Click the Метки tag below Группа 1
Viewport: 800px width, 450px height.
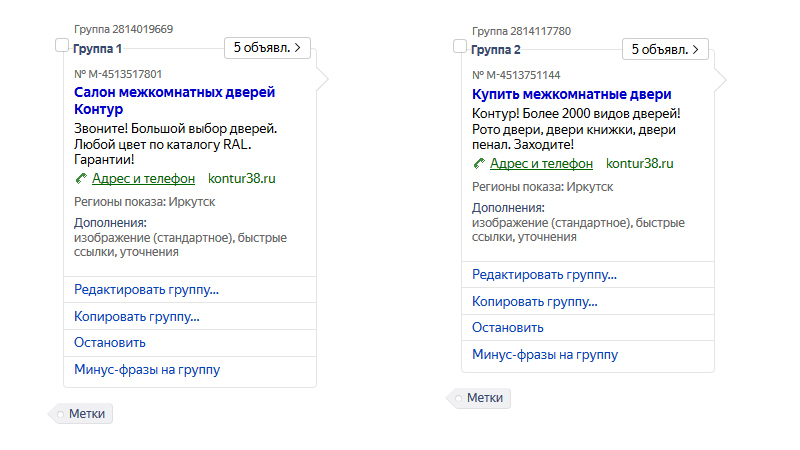[82, 414]
